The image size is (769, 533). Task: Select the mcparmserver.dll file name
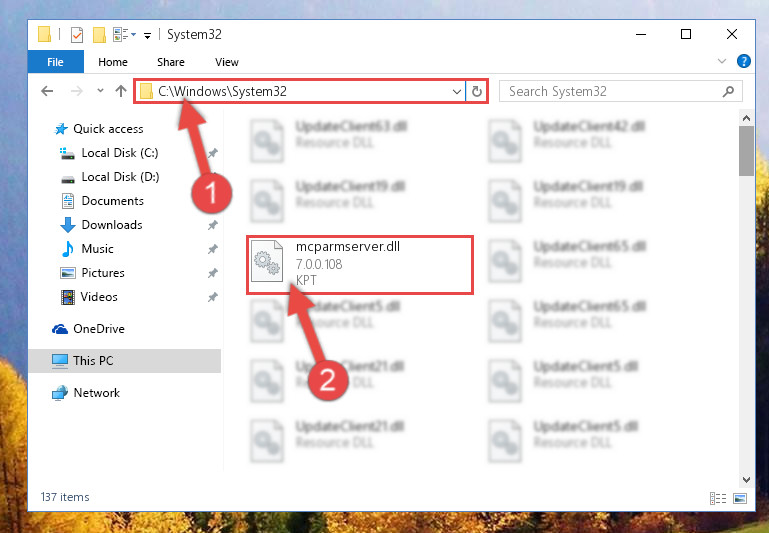click(348, 247)
